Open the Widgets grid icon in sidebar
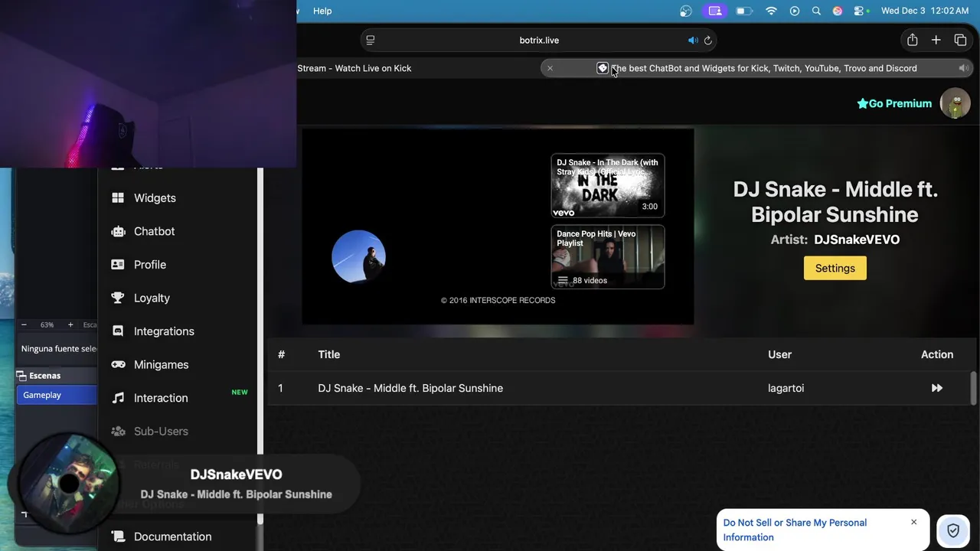 [x=118, y=197]
